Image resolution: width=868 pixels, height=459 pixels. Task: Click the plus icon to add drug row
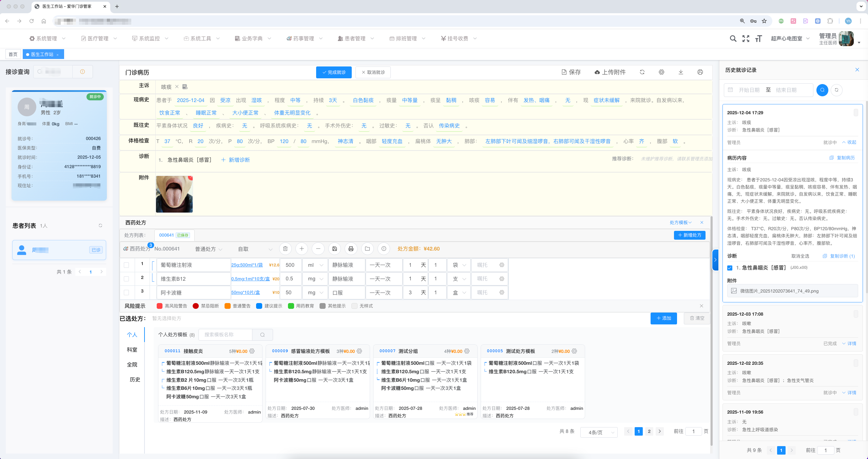coord(302,249)
